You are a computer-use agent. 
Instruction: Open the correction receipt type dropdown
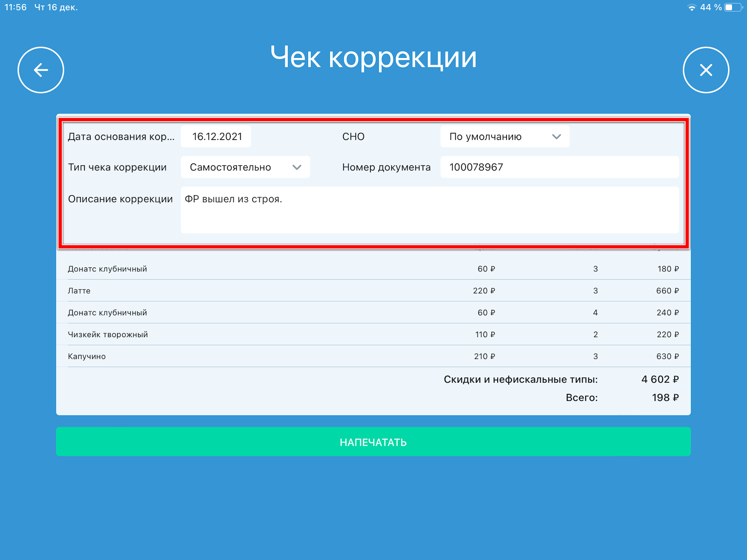(x=245, y=167)
